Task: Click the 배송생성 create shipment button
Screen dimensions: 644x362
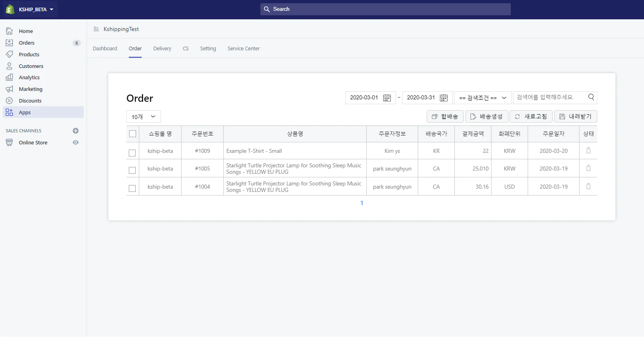Action: coord(486,116)
